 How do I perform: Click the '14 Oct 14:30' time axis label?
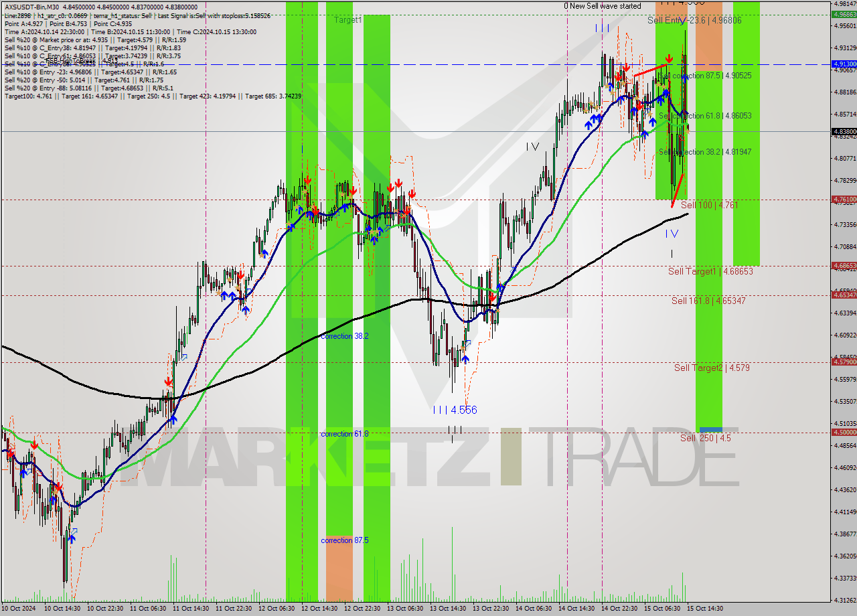pos(576,609)
